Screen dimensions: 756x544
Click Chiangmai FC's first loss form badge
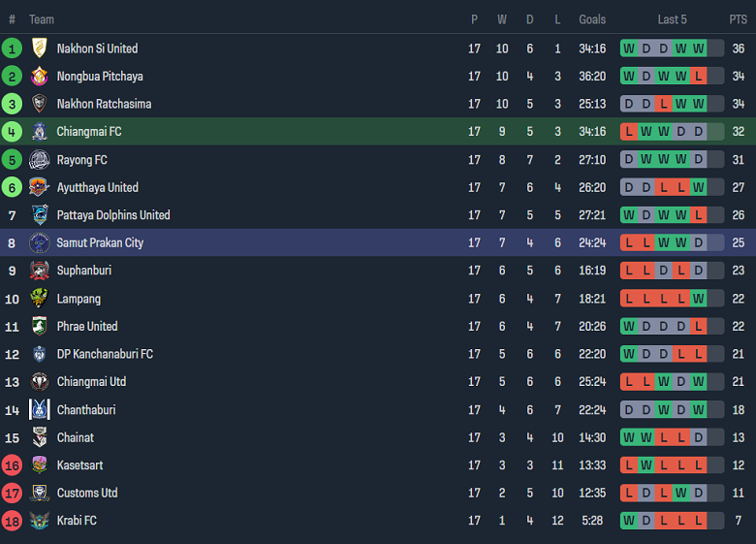[x=630, y=132]
